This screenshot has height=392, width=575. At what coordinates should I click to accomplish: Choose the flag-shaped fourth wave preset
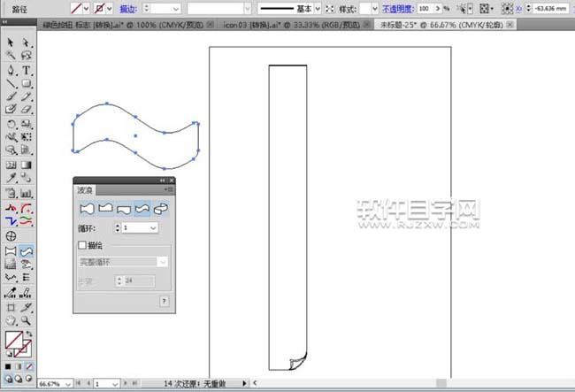coord(142,209)
